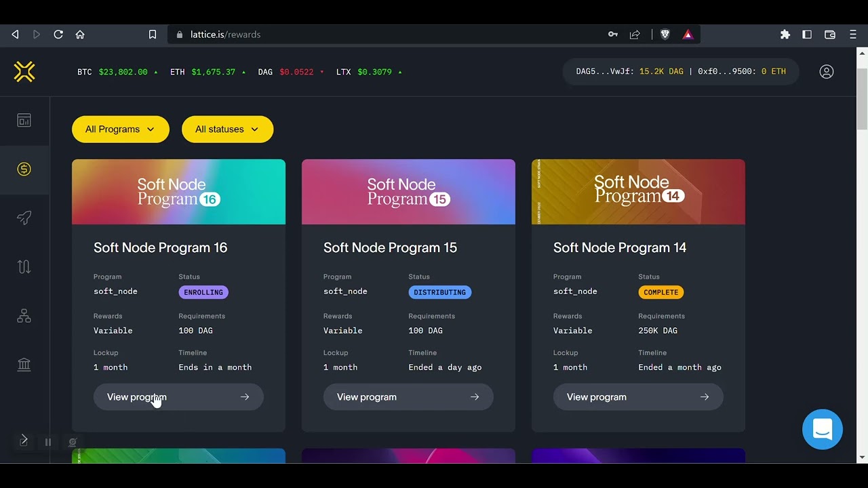View program for Soft Node Program 15
This screenshot has width=868, height=488.
point(408,397)
